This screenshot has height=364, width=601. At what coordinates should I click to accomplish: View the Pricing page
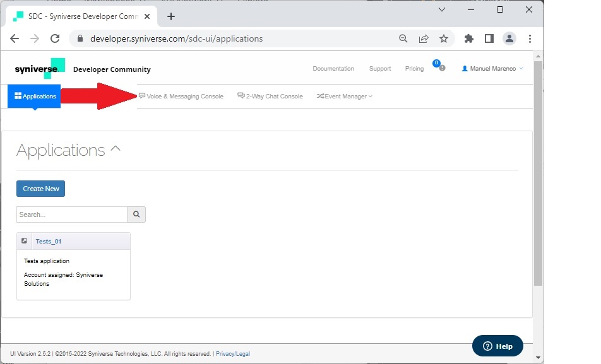click(414, 69)
